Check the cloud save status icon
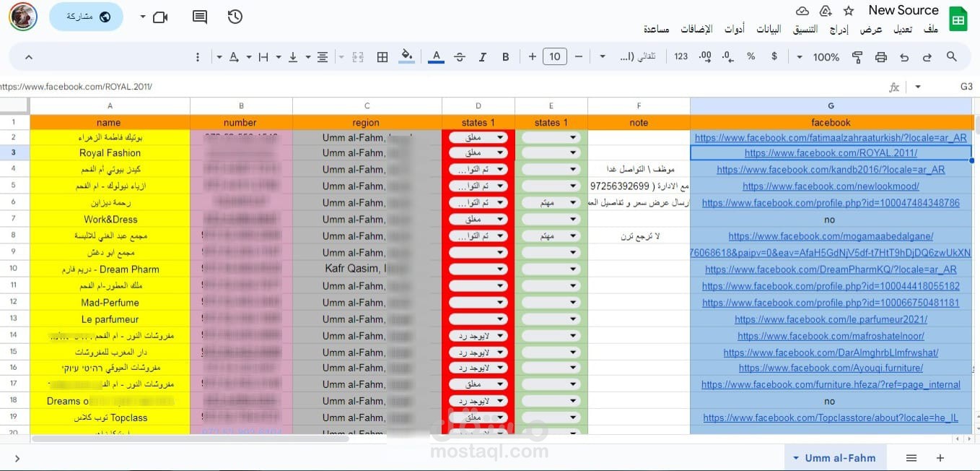980x471 pixels. tap(802, 11)
